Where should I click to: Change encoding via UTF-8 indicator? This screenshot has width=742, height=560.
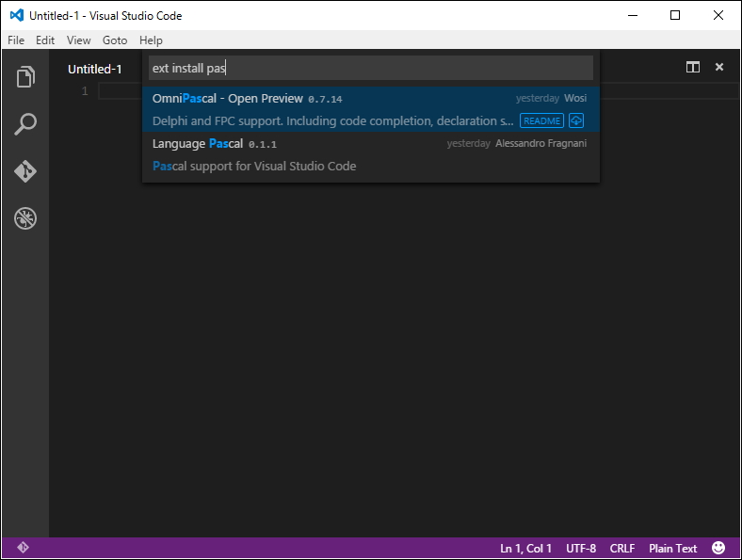(581, 548)
